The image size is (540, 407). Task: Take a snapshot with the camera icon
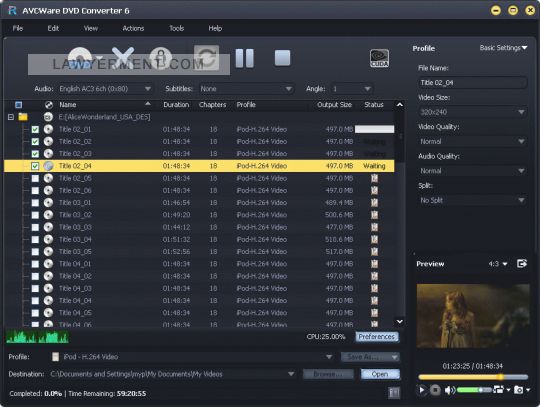(519, 390)
